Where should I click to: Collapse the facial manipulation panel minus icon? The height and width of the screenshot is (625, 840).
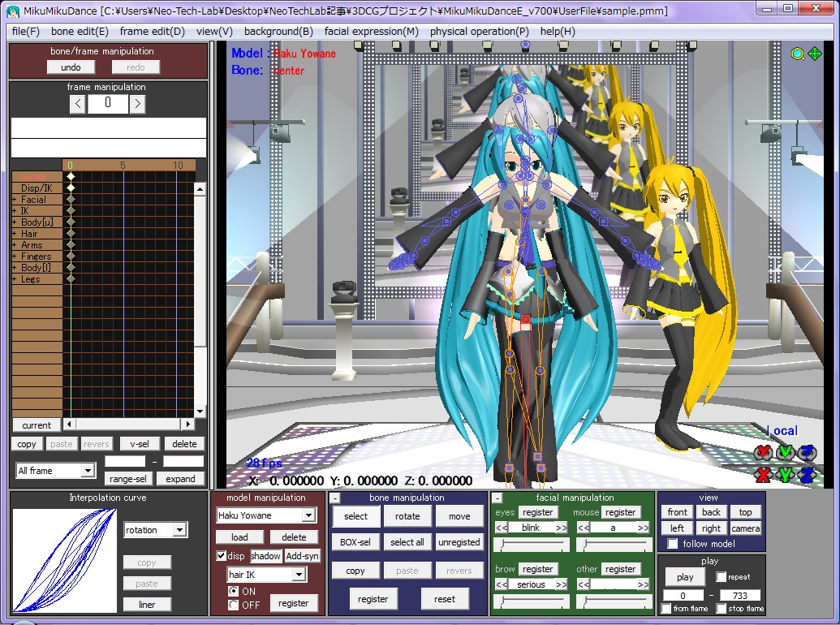(x=498, y=498)
